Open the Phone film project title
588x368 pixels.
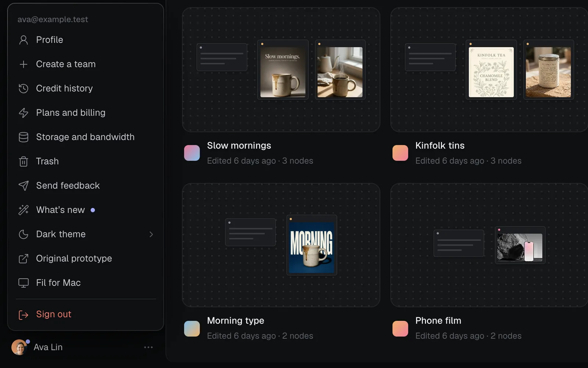[x=438, y=321]
